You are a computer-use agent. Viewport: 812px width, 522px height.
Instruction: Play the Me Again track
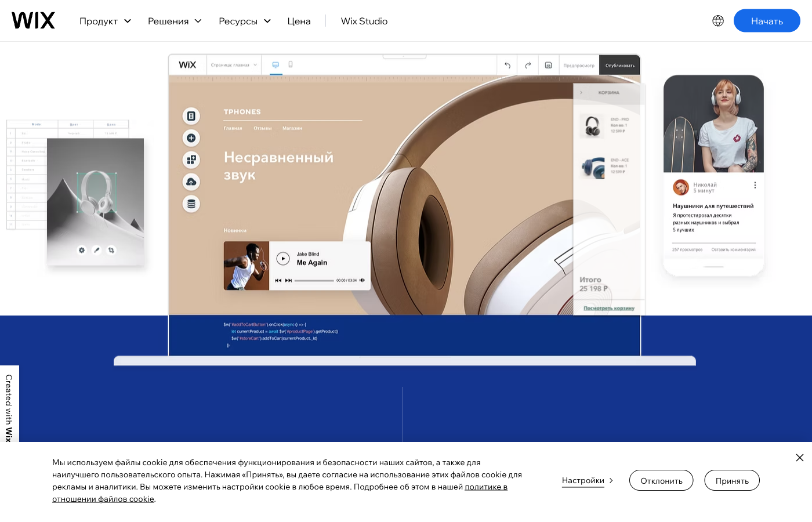pyautogui.click(x=283, y=259)
